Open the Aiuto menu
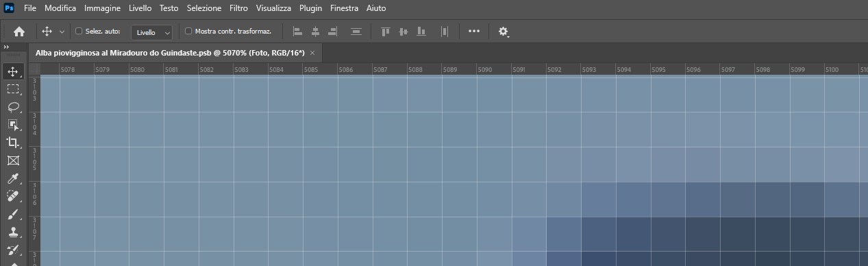Viewport: 868px width, 266px height. pyautogui.click(x=376, y=8)
